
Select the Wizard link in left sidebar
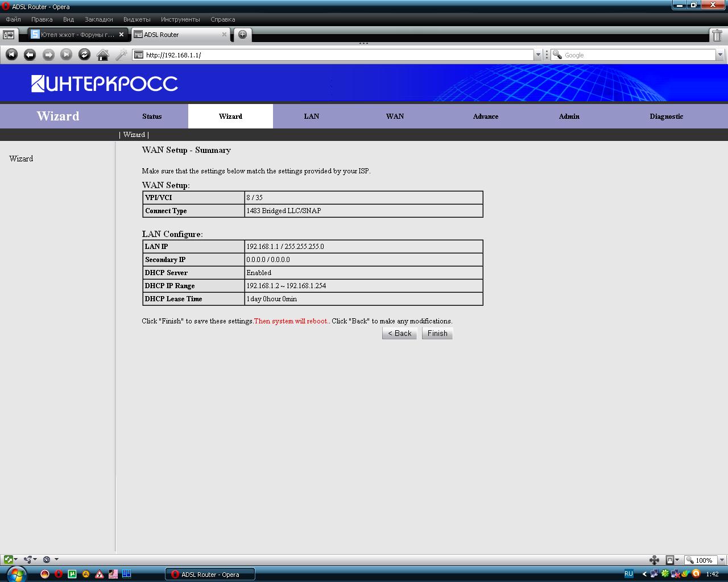click(21, 159)
